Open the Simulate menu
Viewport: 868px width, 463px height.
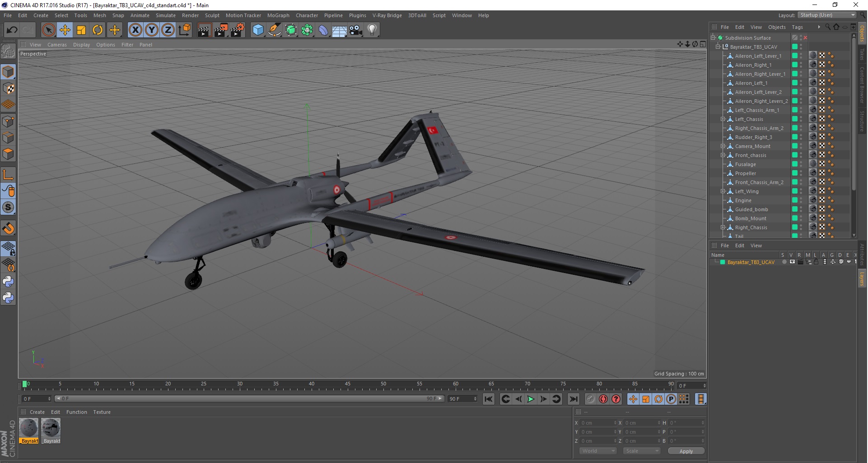tap(166, 15)
